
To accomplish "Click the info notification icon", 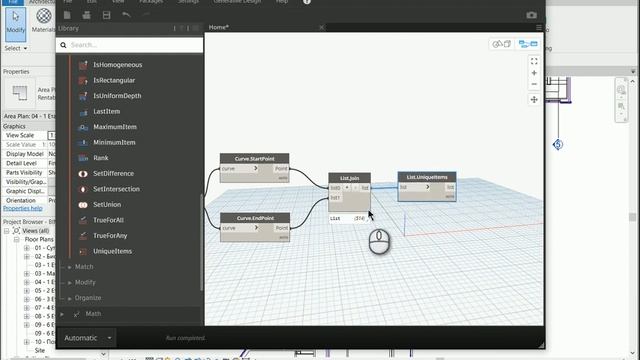I will pos(307,2).
